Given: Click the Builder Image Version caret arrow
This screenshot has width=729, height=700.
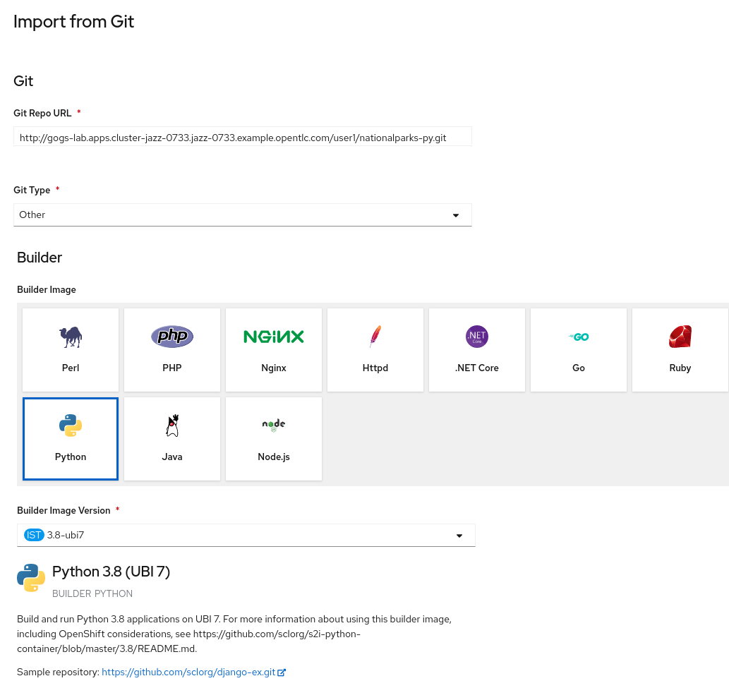Looking at the screenshot, I should [x=459, y=536].
